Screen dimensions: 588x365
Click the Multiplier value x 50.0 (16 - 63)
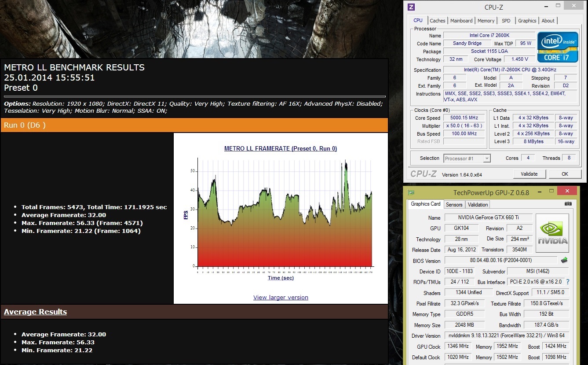pos(464,126)
